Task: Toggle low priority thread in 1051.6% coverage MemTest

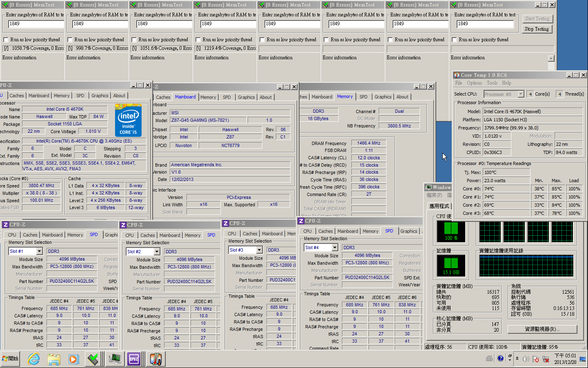Action: tap(134, 40)
